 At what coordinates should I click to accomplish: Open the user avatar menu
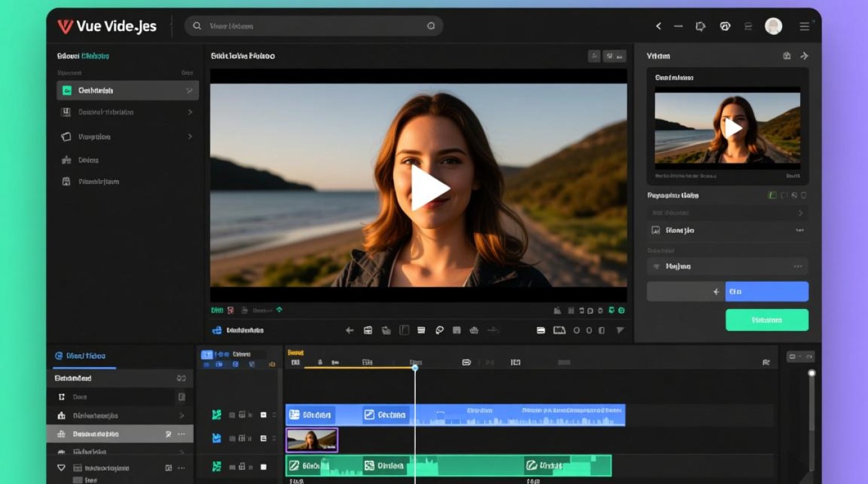773,26
